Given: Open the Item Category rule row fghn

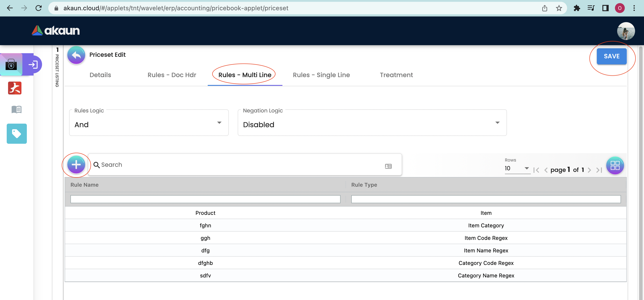Looking at the screenshot, I should point(205,226).
